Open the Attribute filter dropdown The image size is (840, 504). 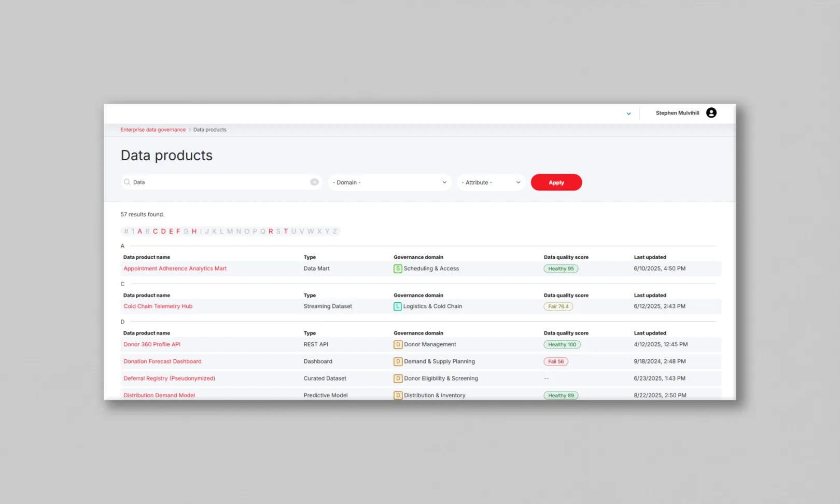click(x=491, y=182)
